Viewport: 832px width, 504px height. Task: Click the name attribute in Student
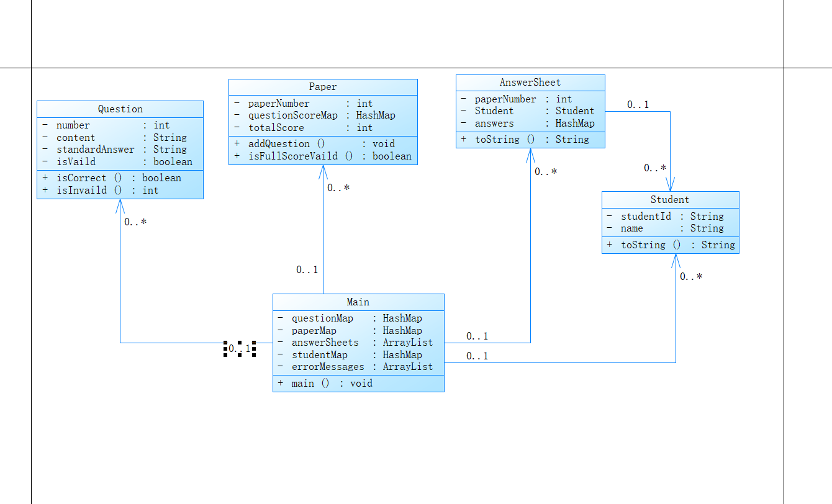coord(670,228)
